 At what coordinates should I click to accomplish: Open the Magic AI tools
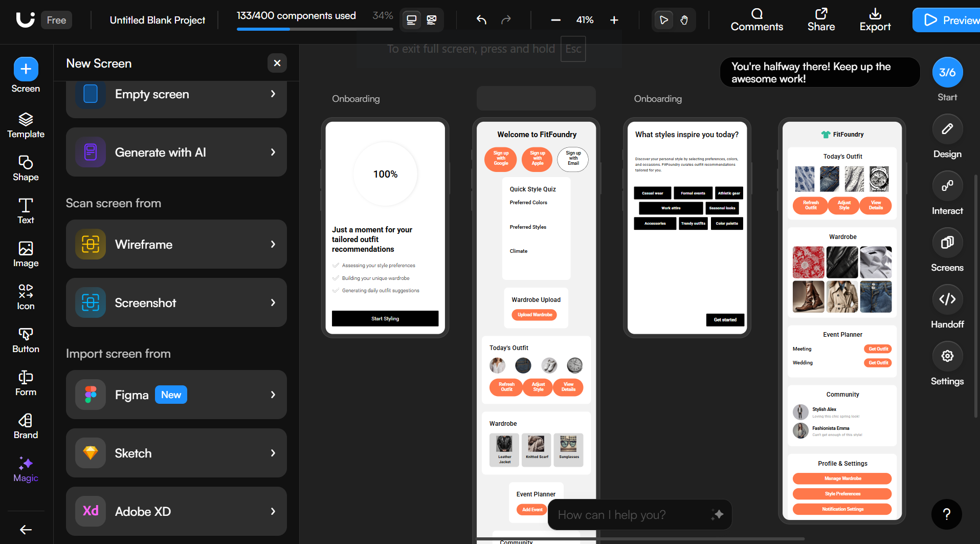pos(26,469)
